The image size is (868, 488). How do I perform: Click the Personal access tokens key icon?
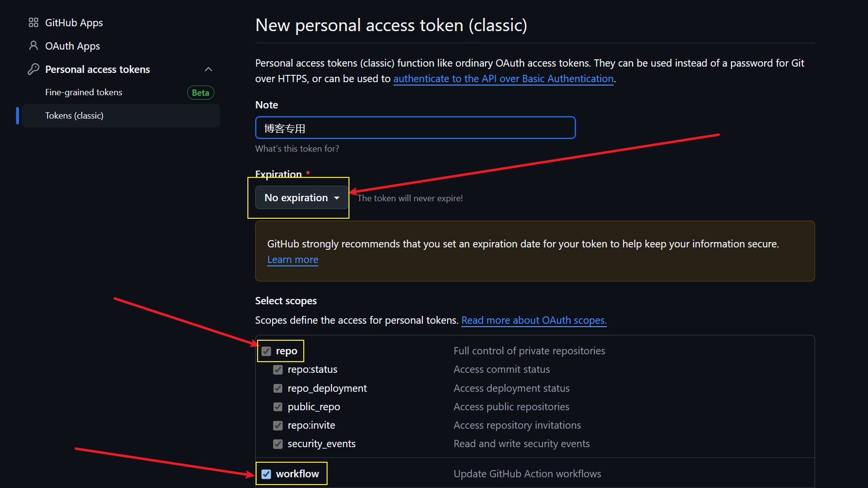[33, 69]
